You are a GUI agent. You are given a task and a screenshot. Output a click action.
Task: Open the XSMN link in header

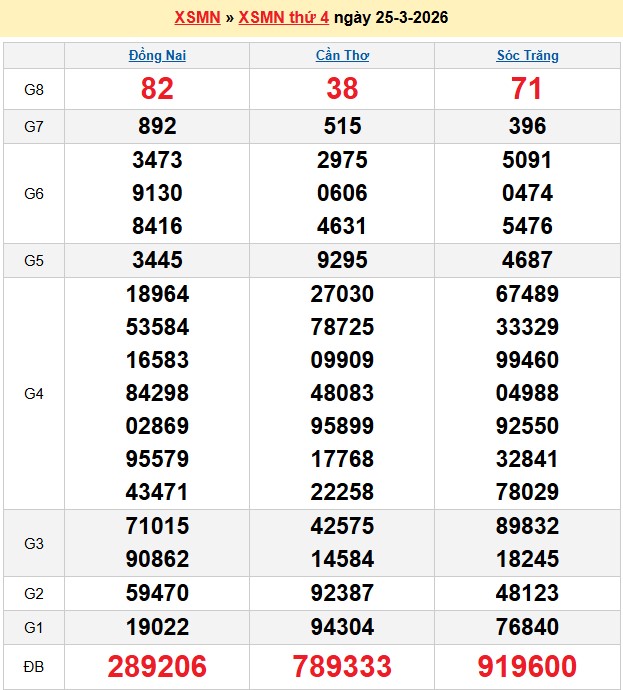click(x=198, y=17)
